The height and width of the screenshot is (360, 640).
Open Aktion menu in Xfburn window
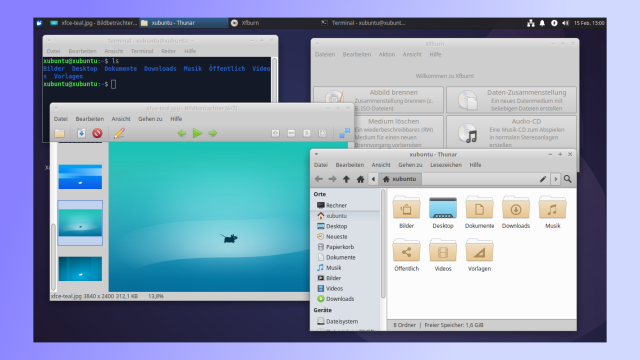click(387, 54)
